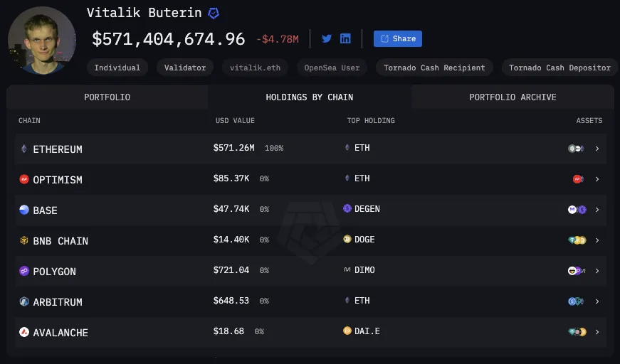
Task: Click the vitalik.eth tag
Action: coord(255,68)
